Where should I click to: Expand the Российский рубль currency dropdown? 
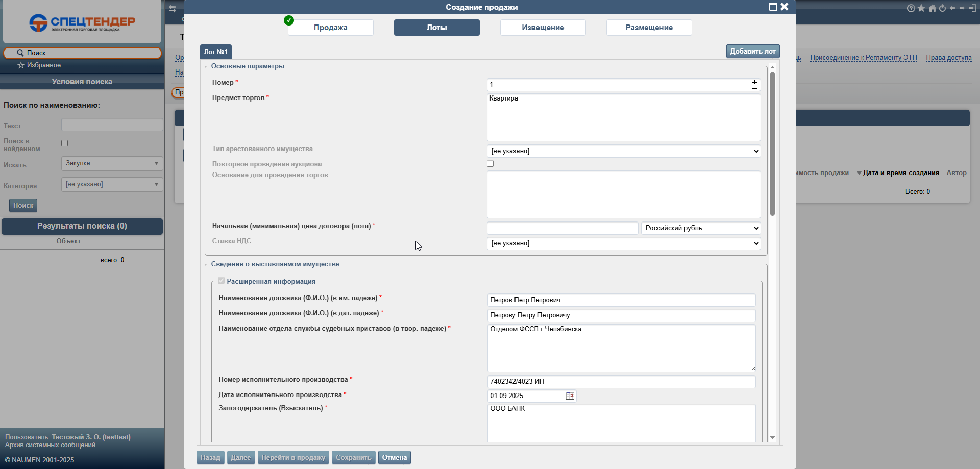[701, 228]
